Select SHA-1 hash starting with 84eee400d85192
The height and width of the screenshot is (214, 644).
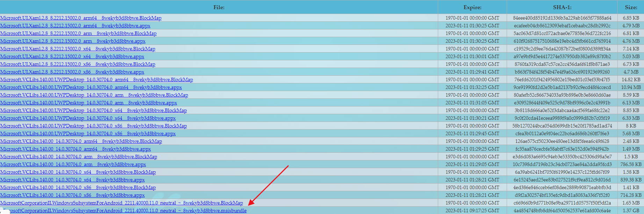[562, 18]
